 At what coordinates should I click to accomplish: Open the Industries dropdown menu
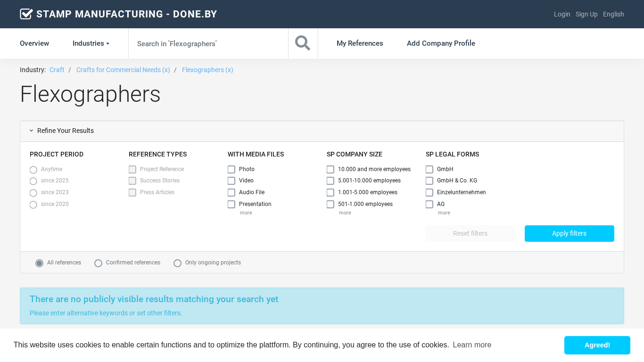[x=91, y=43]
